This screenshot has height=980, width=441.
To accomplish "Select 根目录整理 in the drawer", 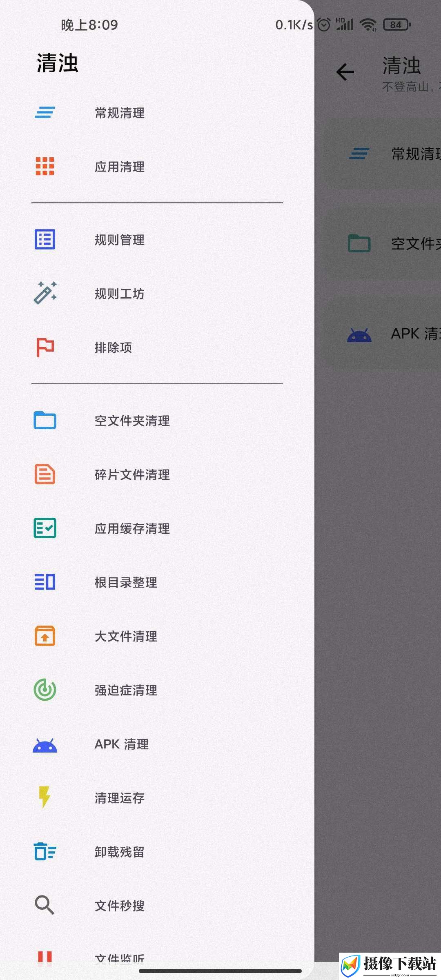I will (157, 582).
